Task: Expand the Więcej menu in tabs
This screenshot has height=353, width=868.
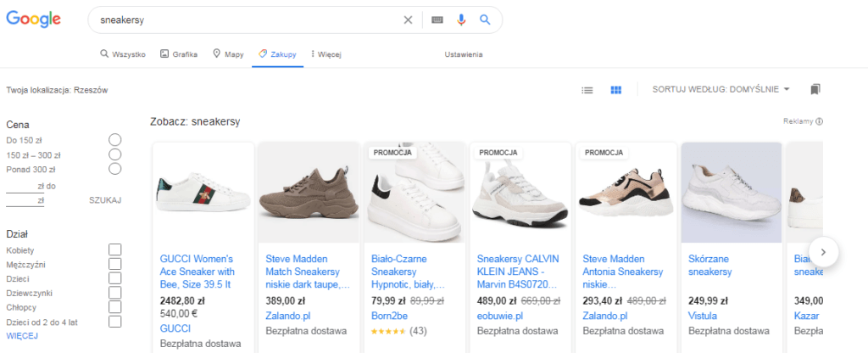Action: click(325, 54)
